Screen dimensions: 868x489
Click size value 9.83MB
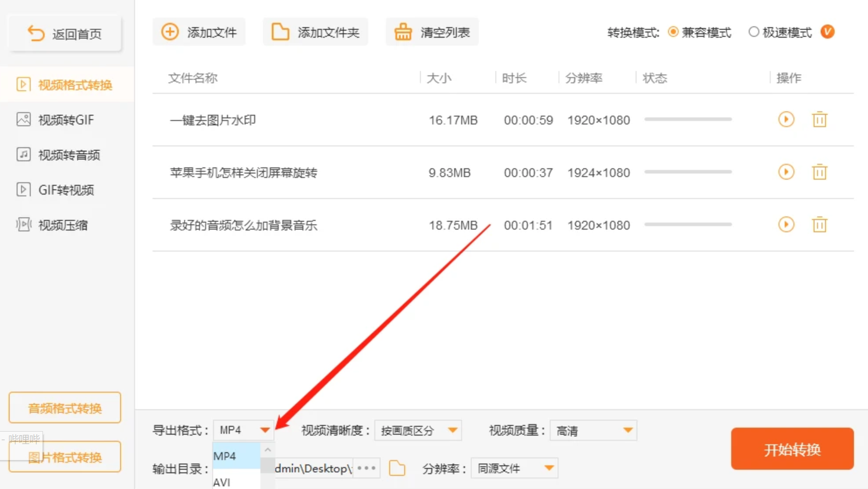(x=449, y=173)
